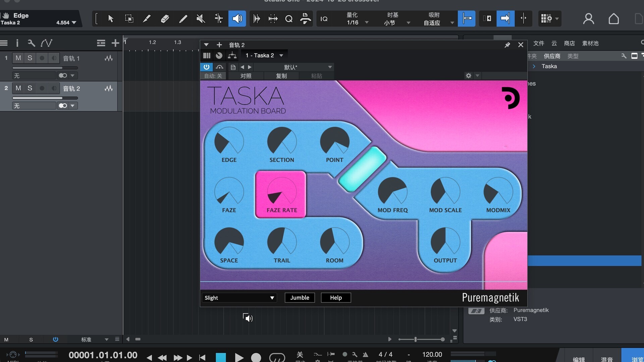
Task: Open the 文件 browser tab
Action: tap(539, 43)
